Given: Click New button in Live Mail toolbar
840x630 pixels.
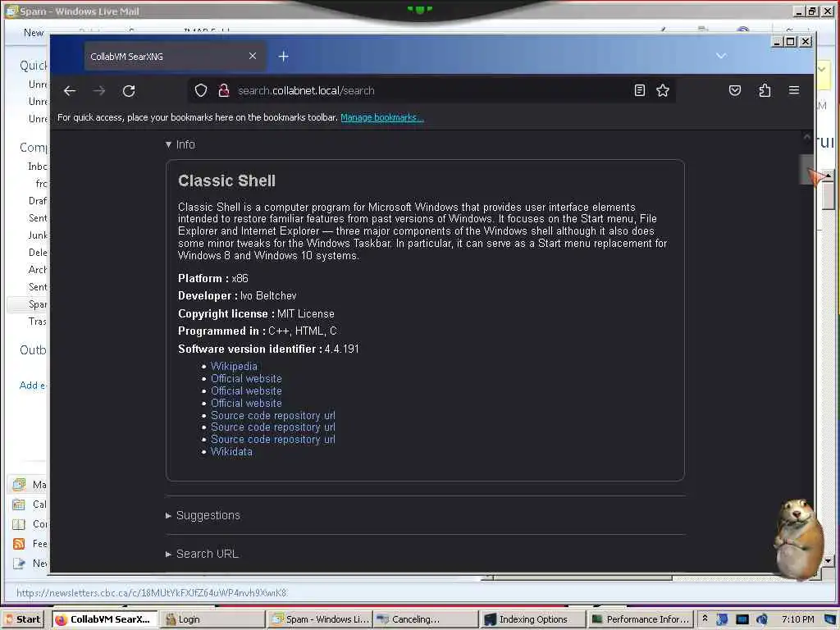Looking at the screenshot, I should [x=33, y=33].
